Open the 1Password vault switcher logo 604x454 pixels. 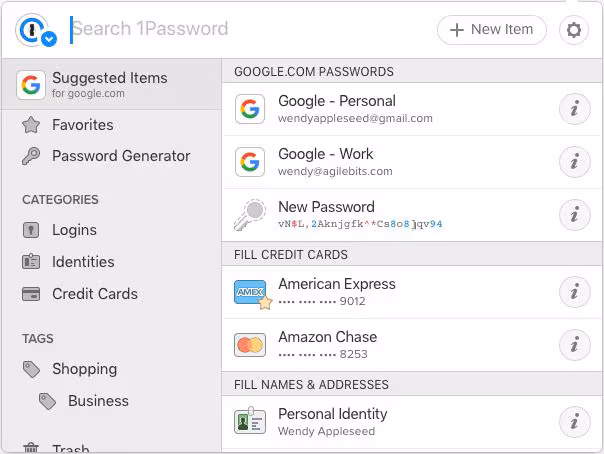(x=36, y=30)
